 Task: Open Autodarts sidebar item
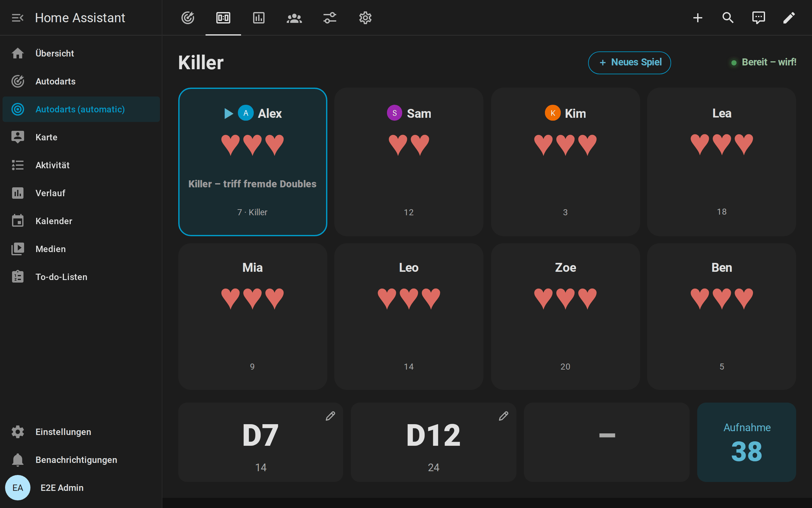coord(81,81)
